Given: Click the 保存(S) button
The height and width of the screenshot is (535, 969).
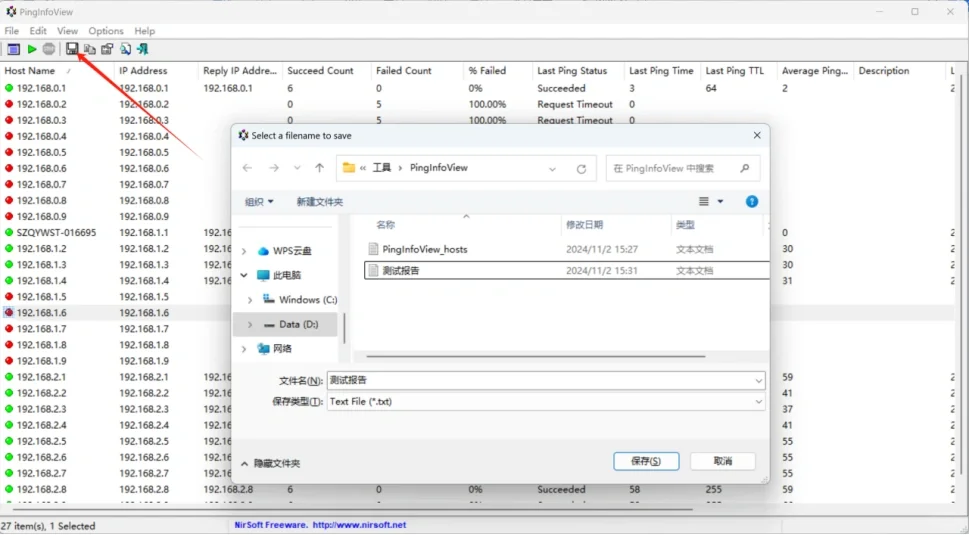Looking at the screenshot, I should (x=646, y=461).
